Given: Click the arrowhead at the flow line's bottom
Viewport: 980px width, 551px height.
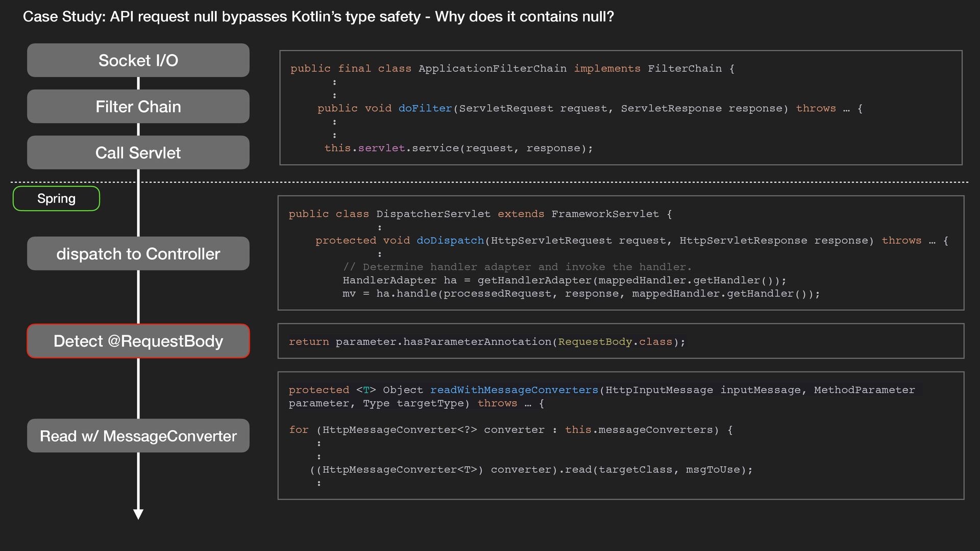Looking at the screenshot, I should [138, 514].
